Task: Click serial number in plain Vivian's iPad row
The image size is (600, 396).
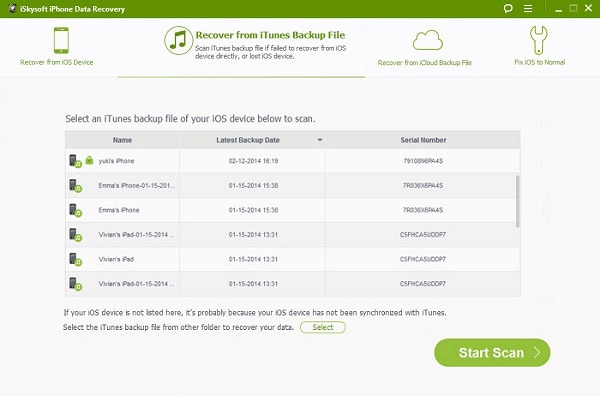Action: click(423, 259)
